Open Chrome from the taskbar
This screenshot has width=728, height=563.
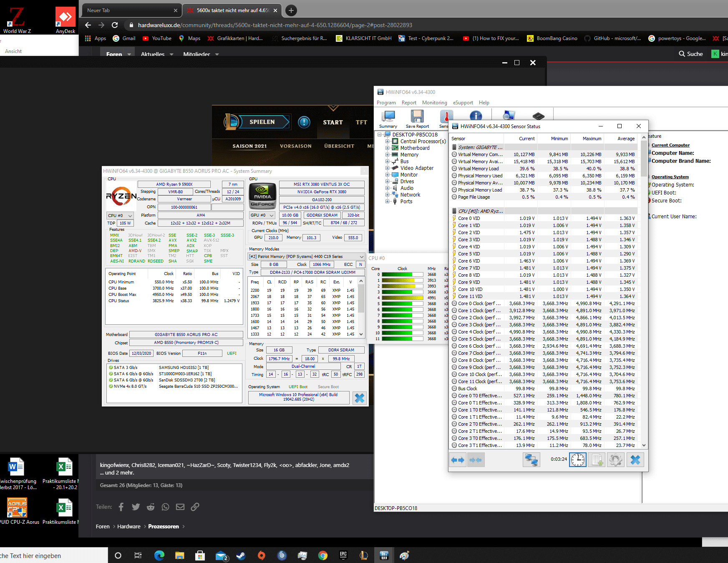coord(322,555)
